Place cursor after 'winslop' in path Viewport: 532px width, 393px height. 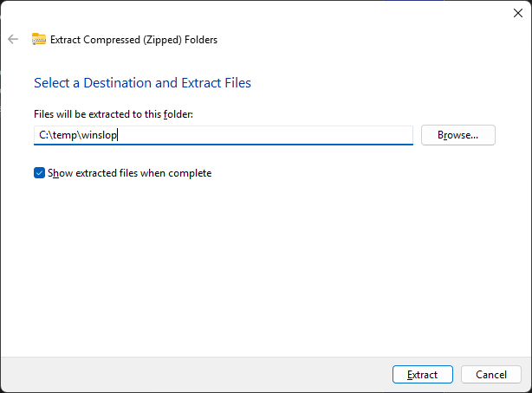(x=117, y=135)
